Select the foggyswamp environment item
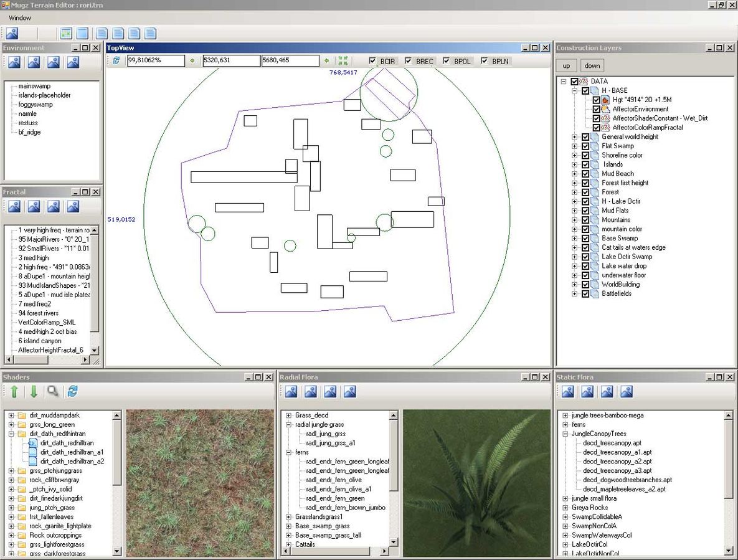Screen dimensions: 738x560 tap(35, 105)
